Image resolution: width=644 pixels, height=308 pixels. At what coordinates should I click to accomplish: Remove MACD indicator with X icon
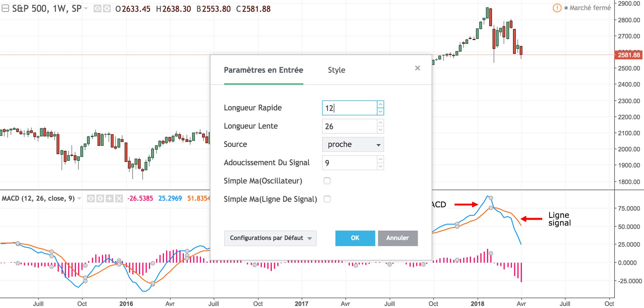tap(119, 199)
